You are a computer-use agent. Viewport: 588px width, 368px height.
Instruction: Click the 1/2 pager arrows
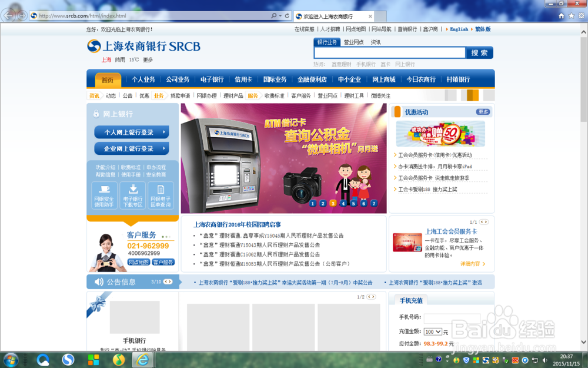coord(371,297)
